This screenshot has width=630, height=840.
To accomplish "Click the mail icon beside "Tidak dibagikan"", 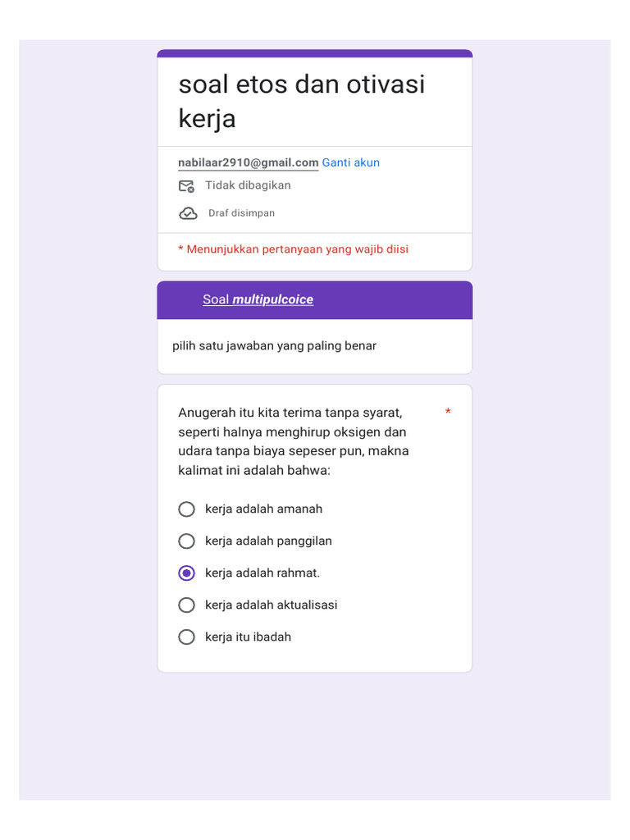I will [187, 186].
